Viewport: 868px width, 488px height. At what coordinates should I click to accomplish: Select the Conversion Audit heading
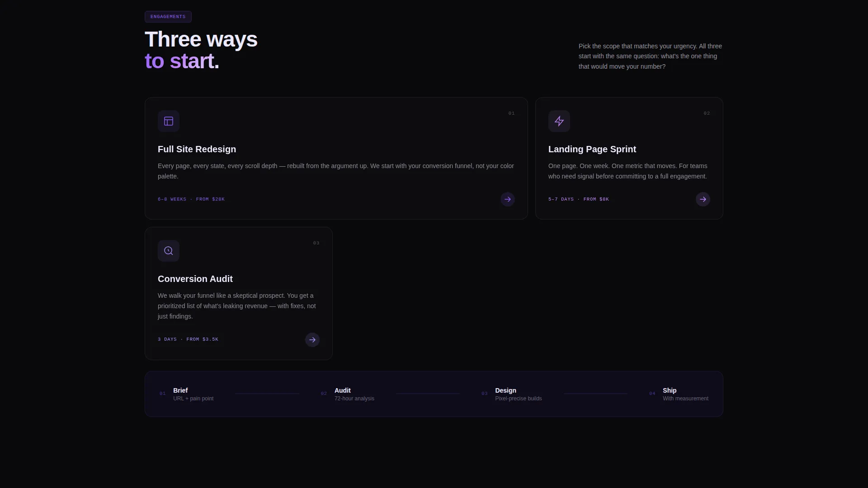point(195,279)
